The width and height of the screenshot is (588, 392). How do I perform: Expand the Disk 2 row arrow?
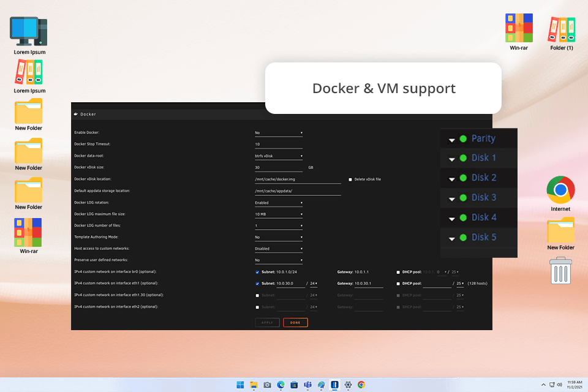point(452,179)
